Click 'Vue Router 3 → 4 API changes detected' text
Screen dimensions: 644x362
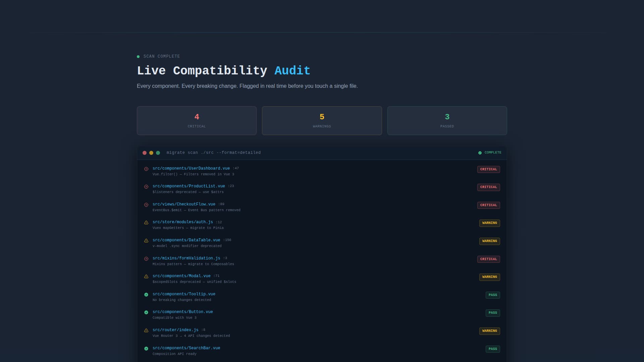pyautogui.click(x=191, y=336)
